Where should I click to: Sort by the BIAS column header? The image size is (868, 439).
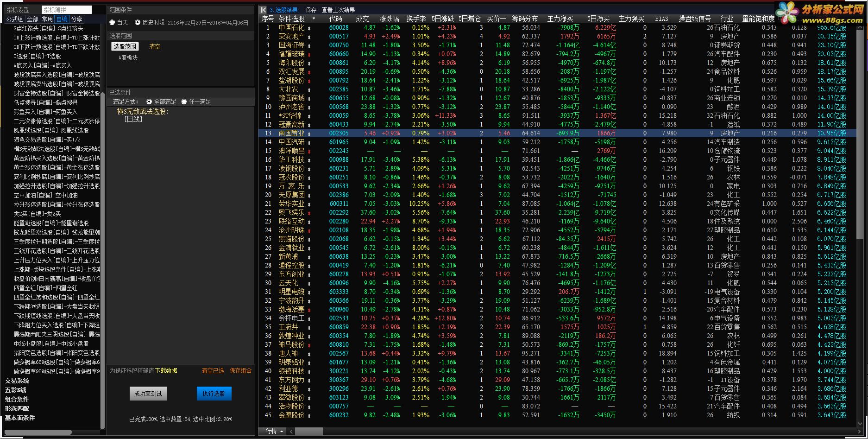click(661, 19)
